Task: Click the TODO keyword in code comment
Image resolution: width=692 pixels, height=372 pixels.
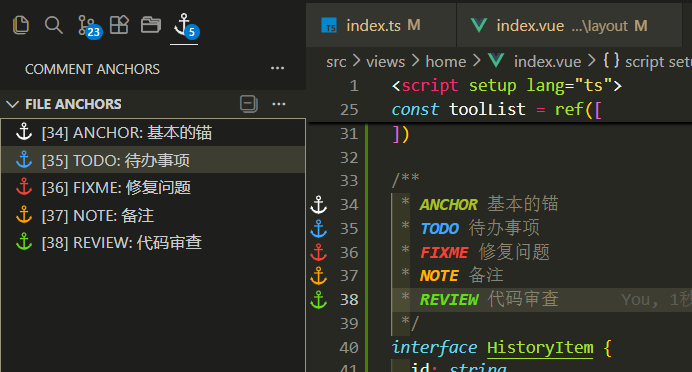Action: click(440, 229)
